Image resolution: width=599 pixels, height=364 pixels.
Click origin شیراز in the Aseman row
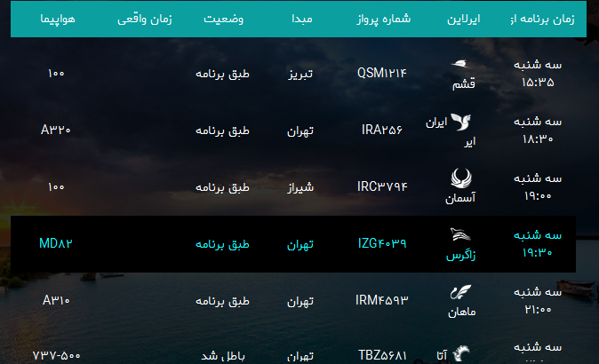click(300, 187)
